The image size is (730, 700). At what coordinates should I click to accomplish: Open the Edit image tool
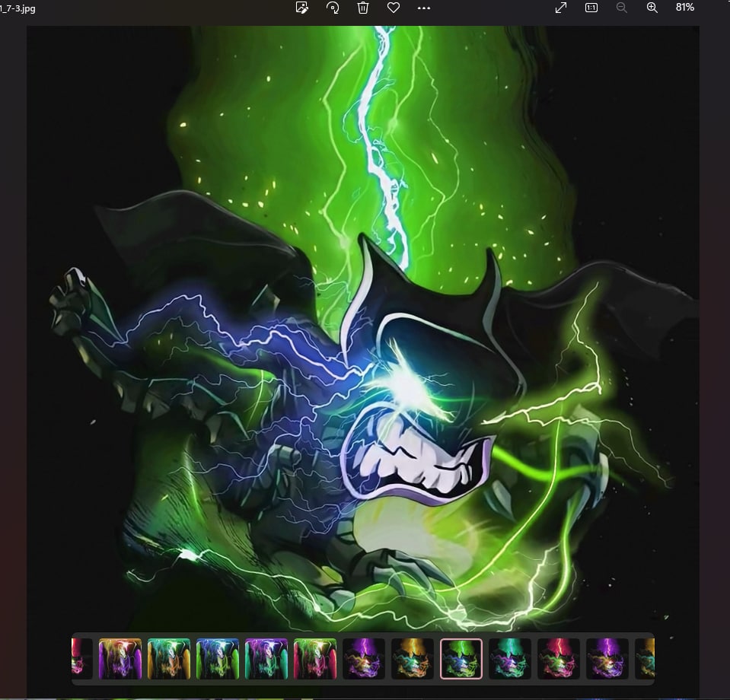pyautogui.click(x=301, y=8)
